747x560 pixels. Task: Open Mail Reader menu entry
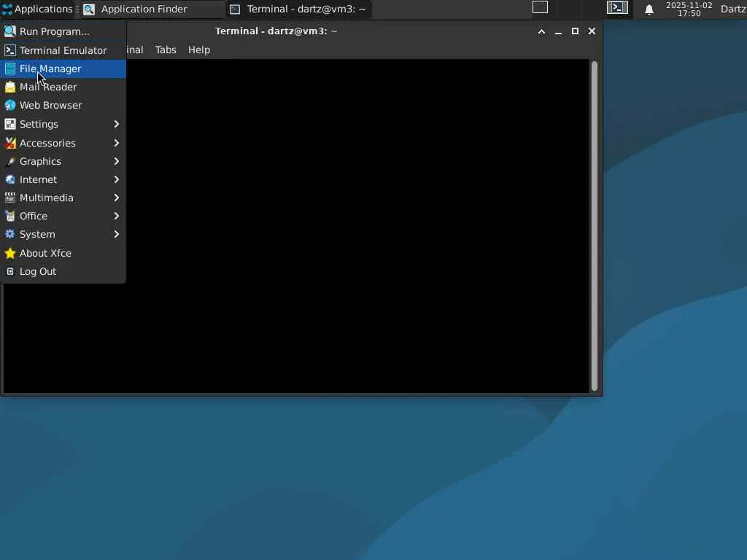63,87
